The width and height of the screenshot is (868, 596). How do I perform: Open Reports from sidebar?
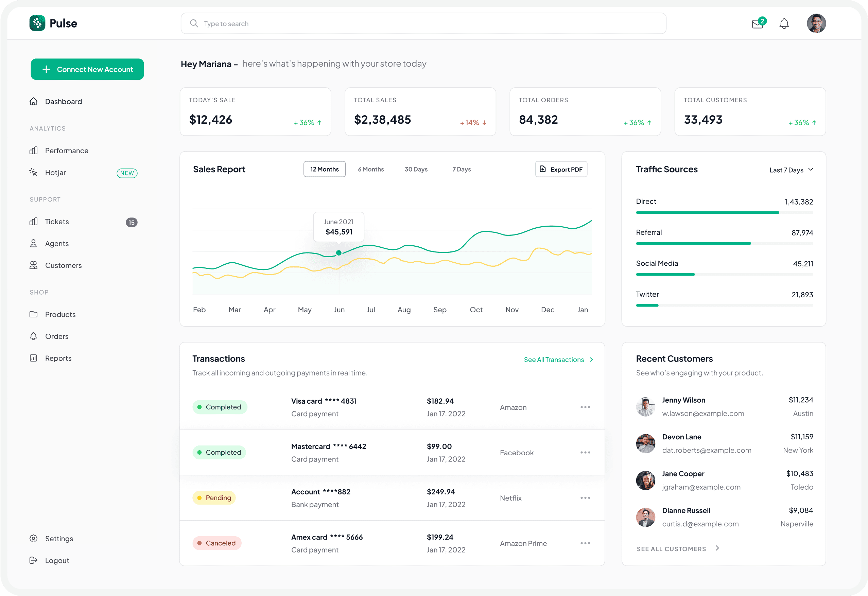pyautogui.click(x=58, y=358)
